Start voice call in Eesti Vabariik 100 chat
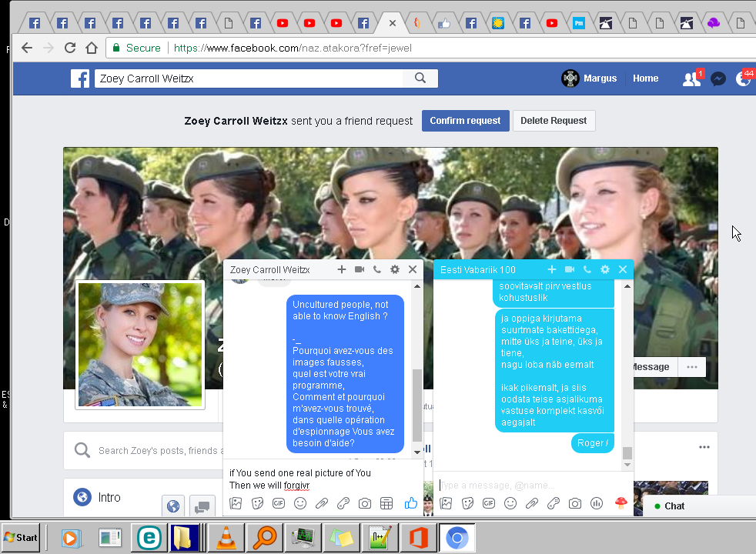Screen dimensions: 756x554 pos(587,269)
